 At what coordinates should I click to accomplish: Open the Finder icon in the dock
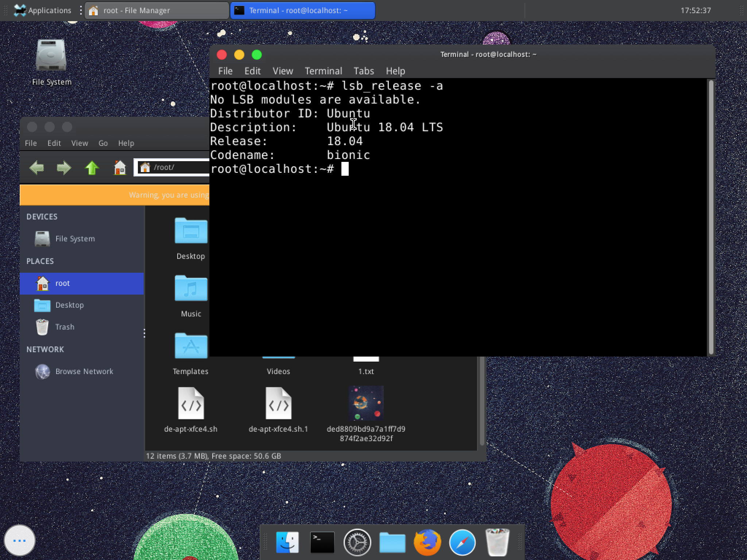coord(288,542)
